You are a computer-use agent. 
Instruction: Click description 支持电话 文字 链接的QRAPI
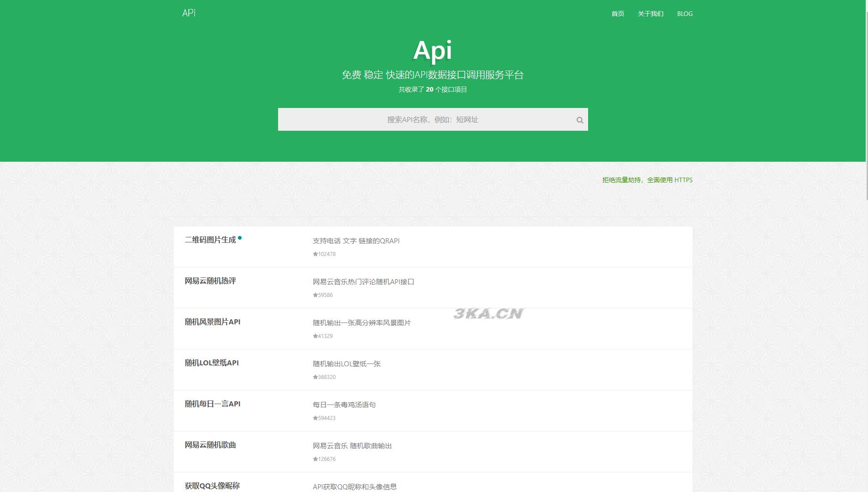(356, 241)
